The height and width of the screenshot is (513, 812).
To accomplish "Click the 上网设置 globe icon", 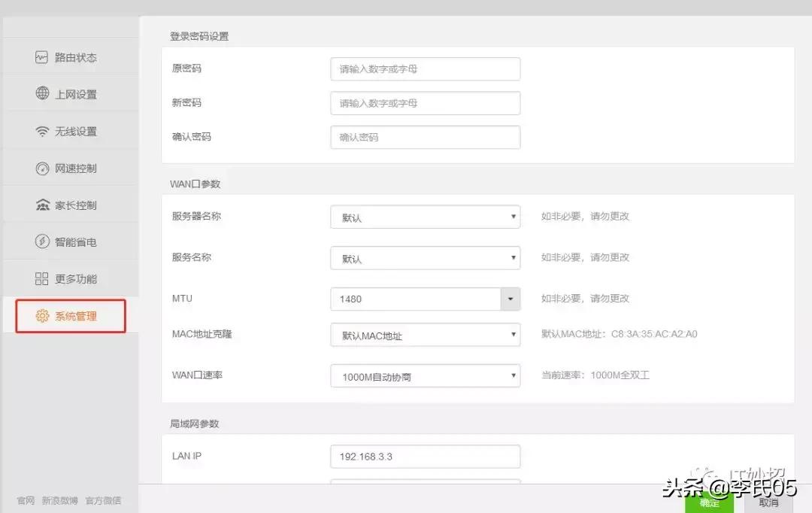I will (43, 93).
